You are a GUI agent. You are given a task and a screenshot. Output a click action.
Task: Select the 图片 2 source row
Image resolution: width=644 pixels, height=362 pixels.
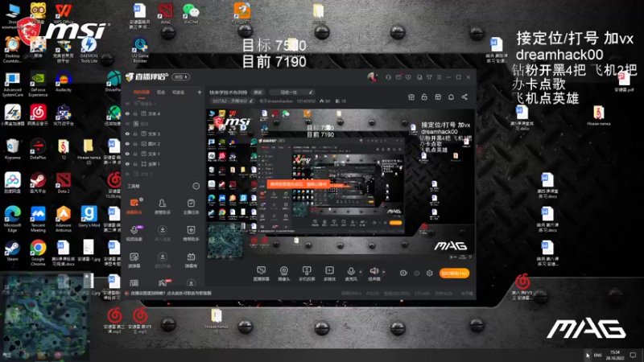163,144
